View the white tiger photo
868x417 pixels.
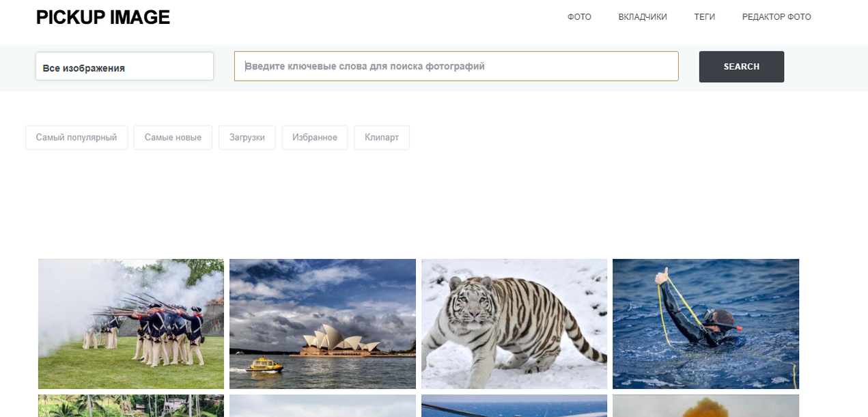pos(514,324)
